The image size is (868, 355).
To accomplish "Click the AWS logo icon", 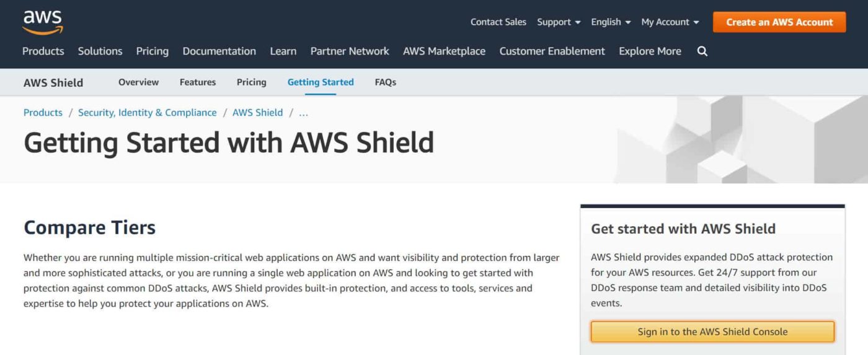I will tap(43, 22).
